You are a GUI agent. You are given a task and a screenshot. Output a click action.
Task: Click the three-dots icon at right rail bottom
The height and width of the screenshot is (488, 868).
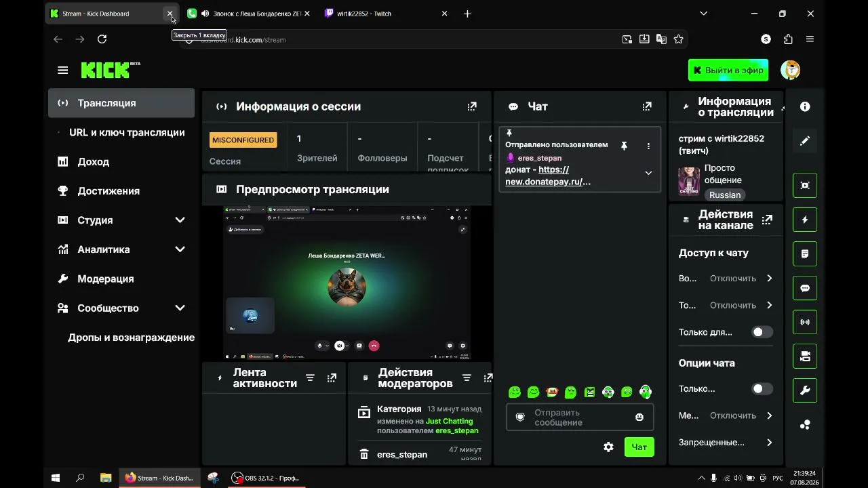click(x=805, y=425)
